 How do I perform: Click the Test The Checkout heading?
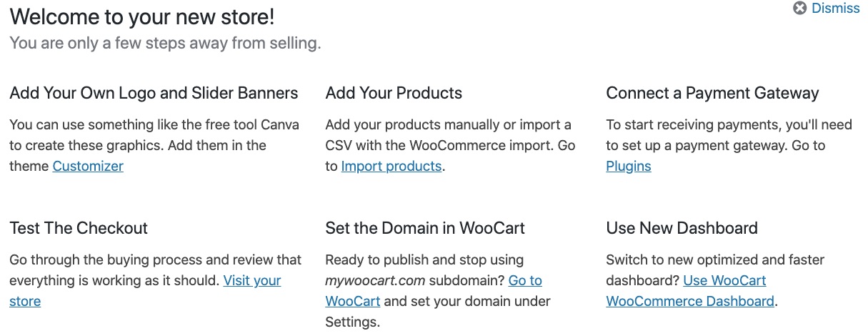click(x=79, y=228)
